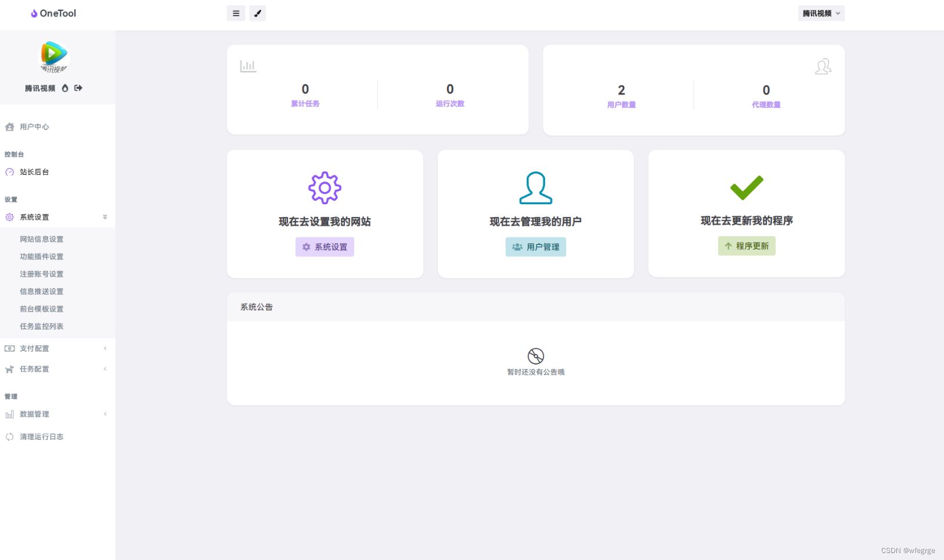Open the sidebar hamburger menu icon

tap(236, 13)
